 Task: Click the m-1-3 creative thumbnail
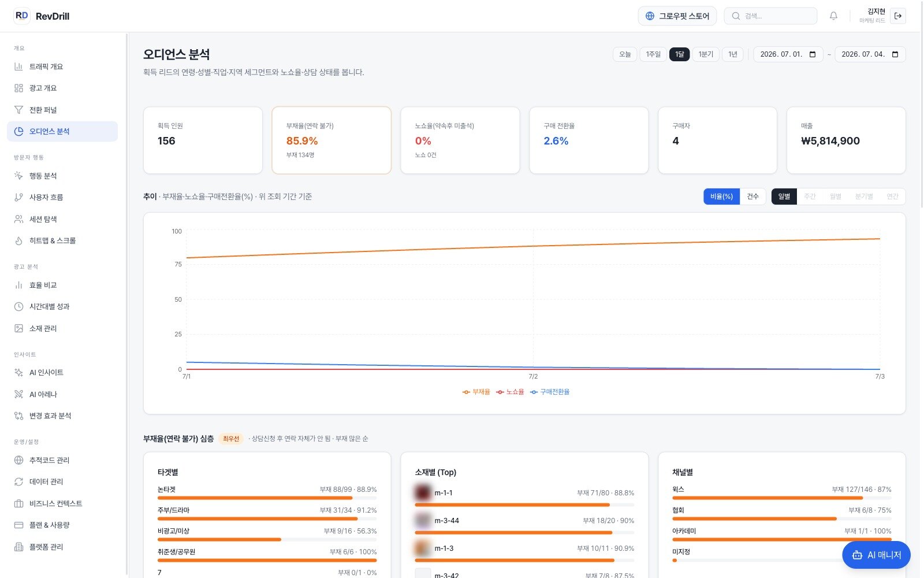coord(423,548)
